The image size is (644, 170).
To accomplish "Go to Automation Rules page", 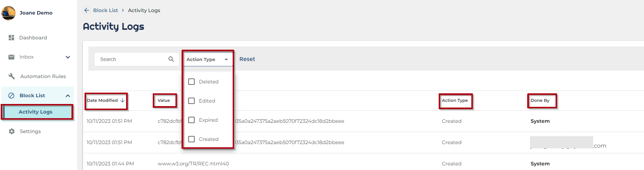I will (x=43, y=76).
